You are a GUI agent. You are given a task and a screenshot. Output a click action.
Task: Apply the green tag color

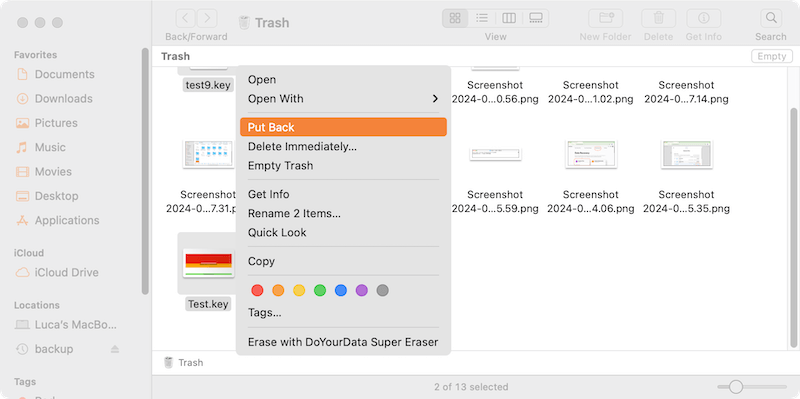[x=320, y=291]
